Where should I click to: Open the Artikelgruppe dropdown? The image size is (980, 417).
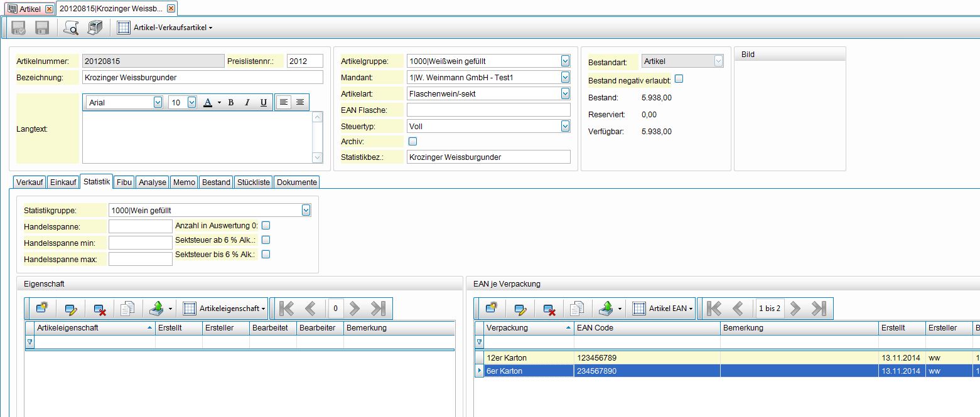[x=565, y=61]
